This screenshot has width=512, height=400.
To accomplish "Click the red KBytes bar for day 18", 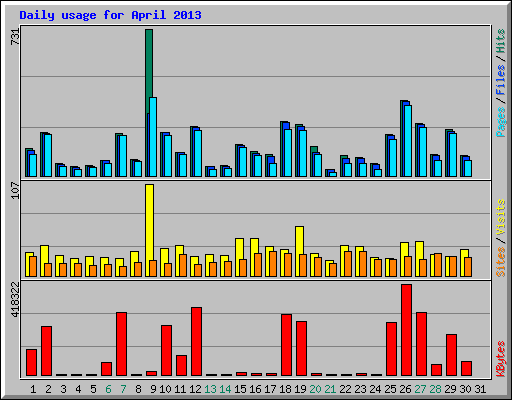I will [286, 345].
